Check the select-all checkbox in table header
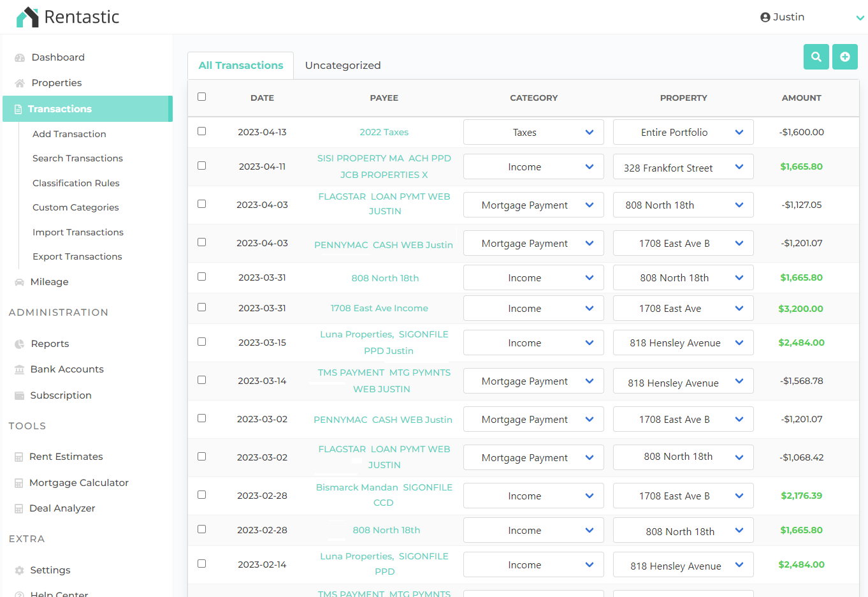The width and height of the screenshot is (868, 597). [201, 96]
